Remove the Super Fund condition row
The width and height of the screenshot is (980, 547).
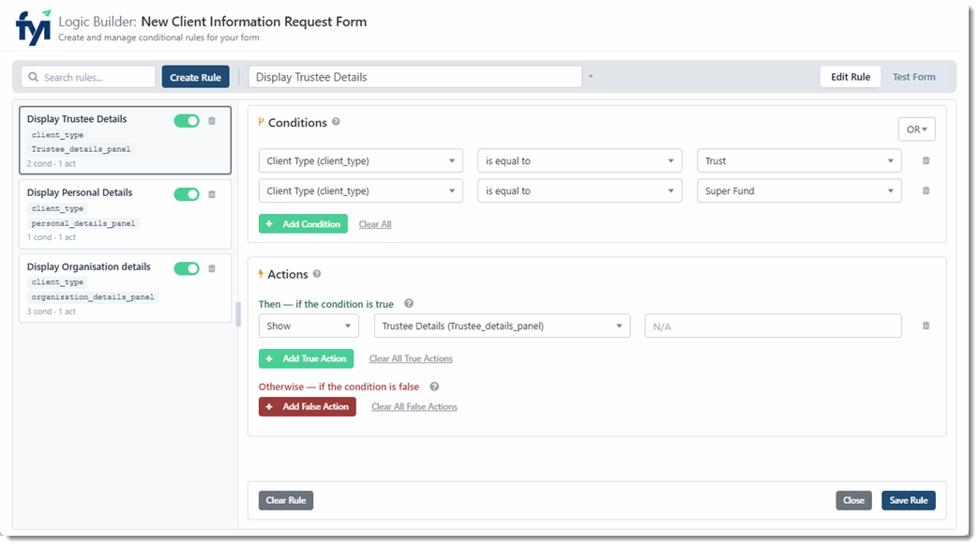tap(927, 190)
